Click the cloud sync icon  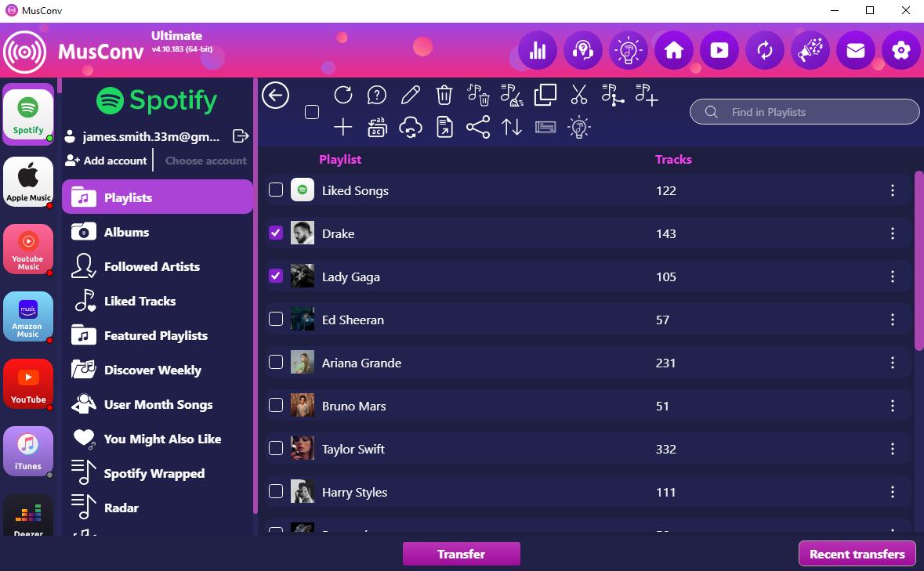pyautogui.click(x=411, y=127)
